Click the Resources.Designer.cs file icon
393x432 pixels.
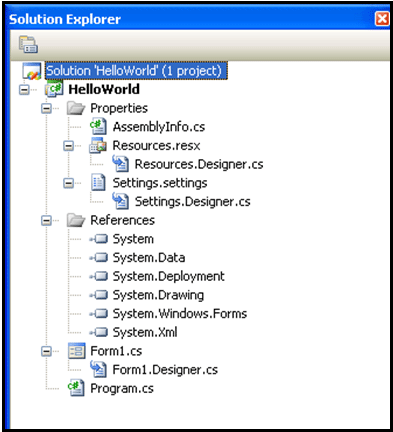coord(120,164)
